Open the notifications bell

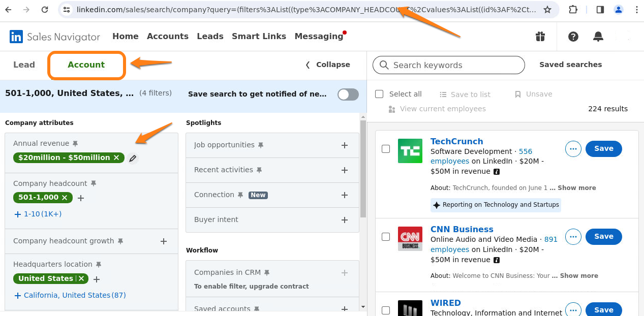[x=598, y=37]
